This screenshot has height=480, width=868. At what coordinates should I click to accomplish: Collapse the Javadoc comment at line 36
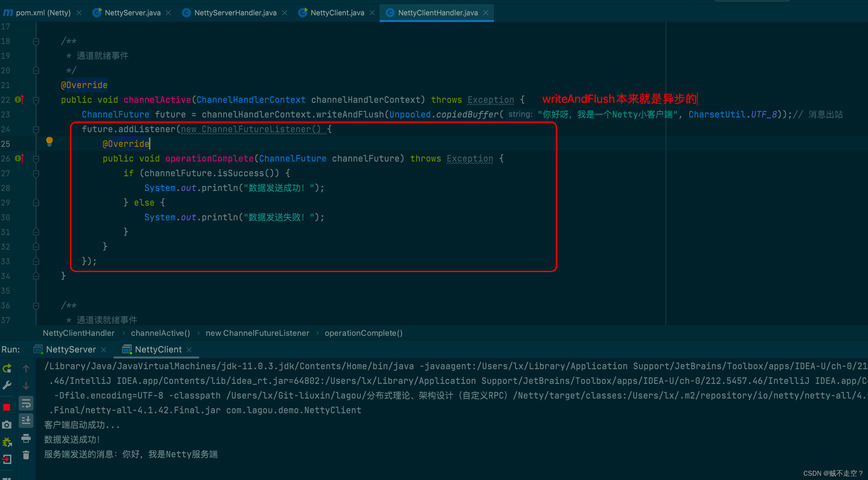coord(36,306)
